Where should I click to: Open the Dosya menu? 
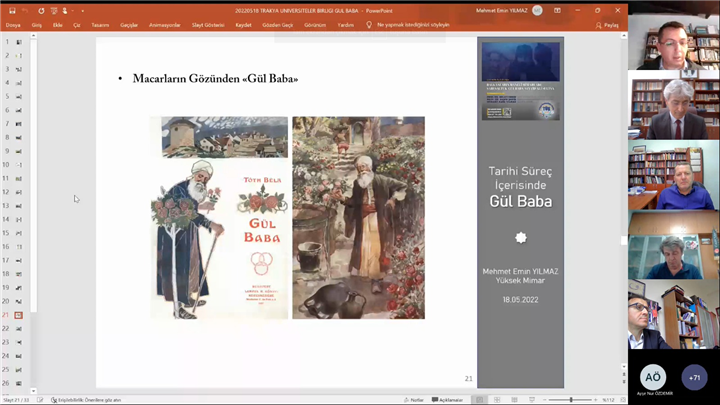[13, 25]
